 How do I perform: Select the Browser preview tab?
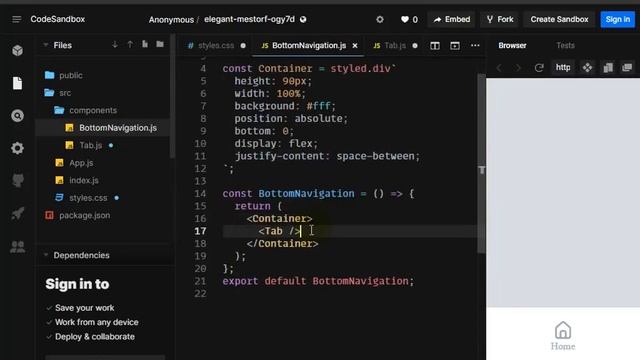512,45
